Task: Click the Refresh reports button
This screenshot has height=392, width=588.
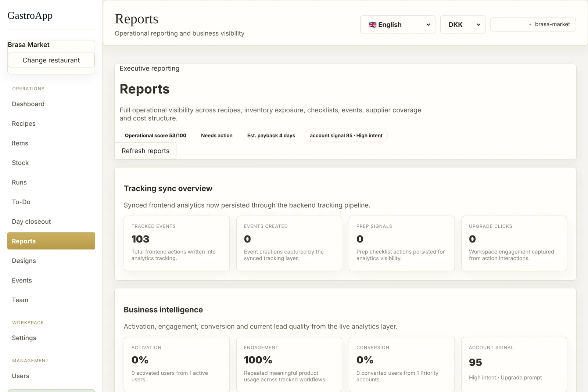Action: [146, 151]
